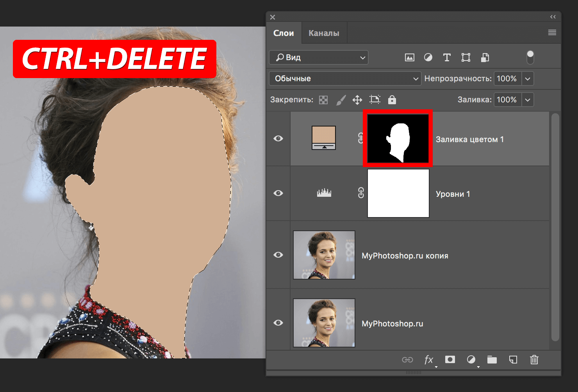Lock all layer properties
Image resolution: width=578 pixels, height=392 pixels.
[392, 100]
